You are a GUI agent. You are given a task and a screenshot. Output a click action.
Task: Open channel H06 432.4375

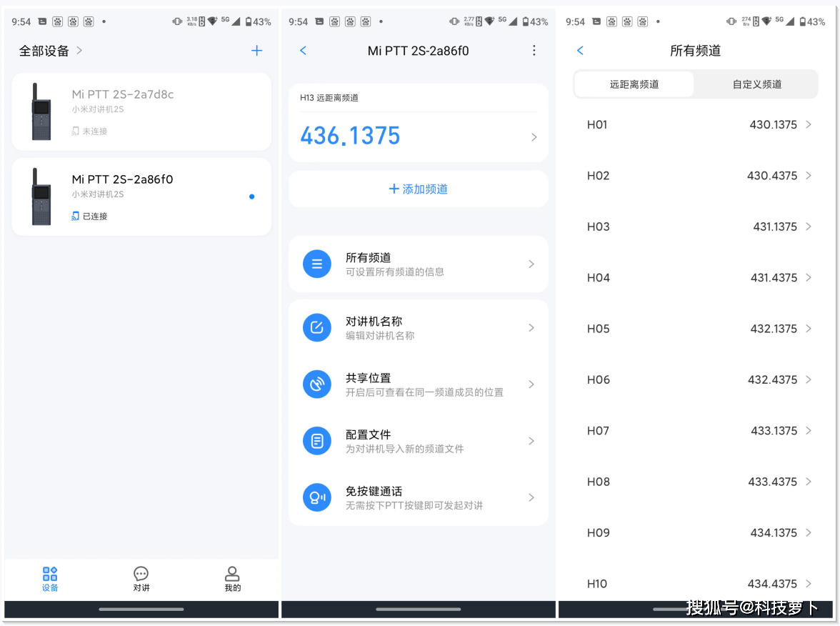(x=696, y=379)
